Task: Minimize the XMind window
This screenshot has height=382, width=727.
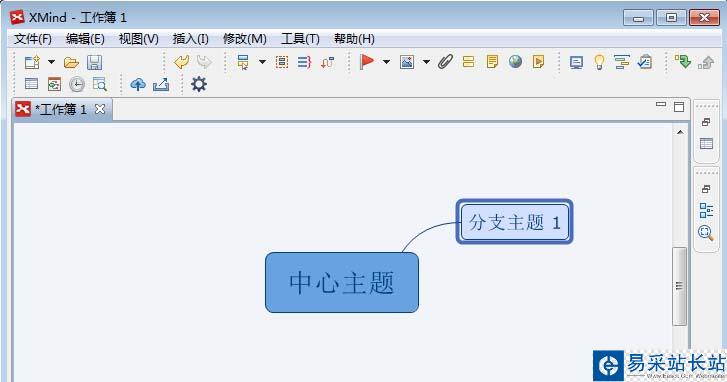Action: coord(638,18)
